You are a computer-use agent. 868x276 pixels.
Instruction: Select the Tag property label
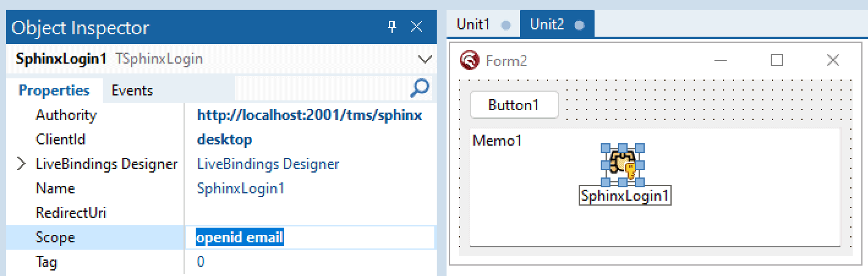click(46, 262)
